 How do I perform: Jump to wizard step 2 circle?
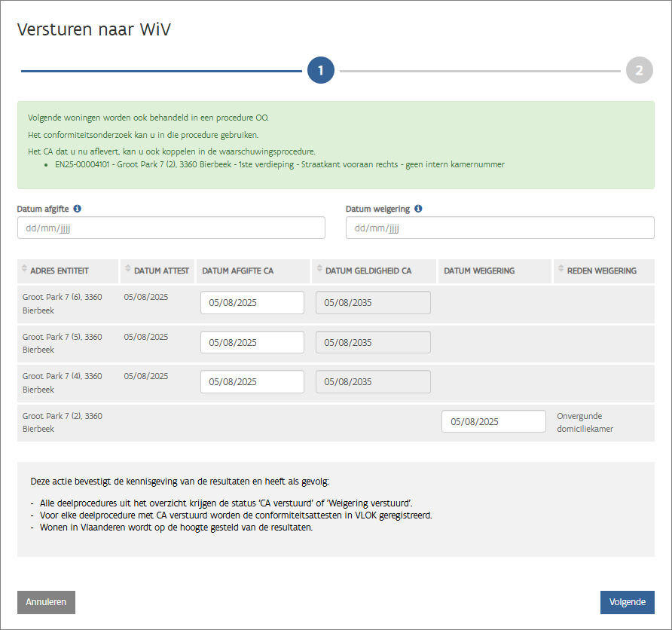[x=639, y=71]
